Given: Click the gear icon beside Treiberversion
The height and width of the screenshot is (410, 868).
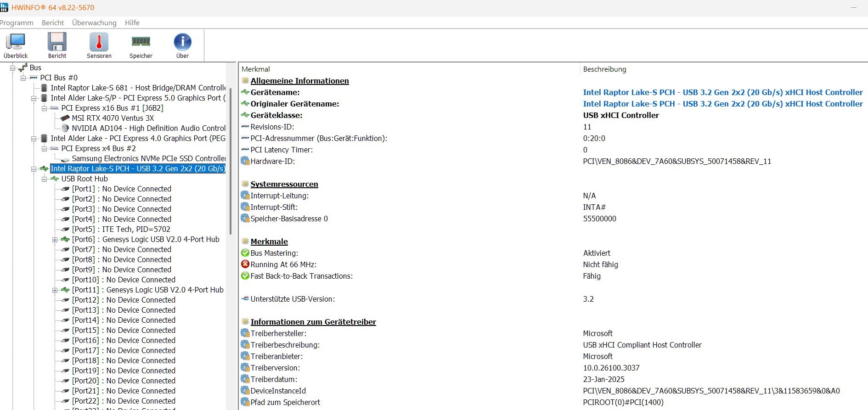Looking at the screenshot, I should click(245, 368).
